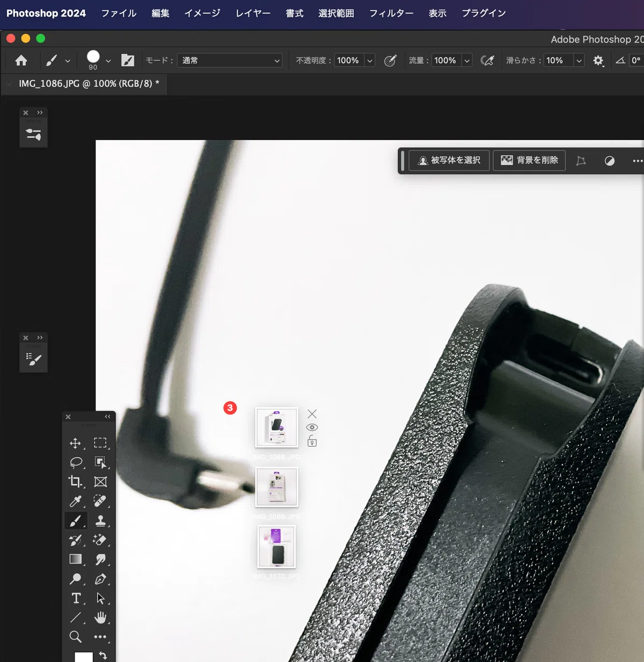Select the Horizontal Type tool
Screen dimensions: 644x662
pyautogui.click(x=75, y=598)
